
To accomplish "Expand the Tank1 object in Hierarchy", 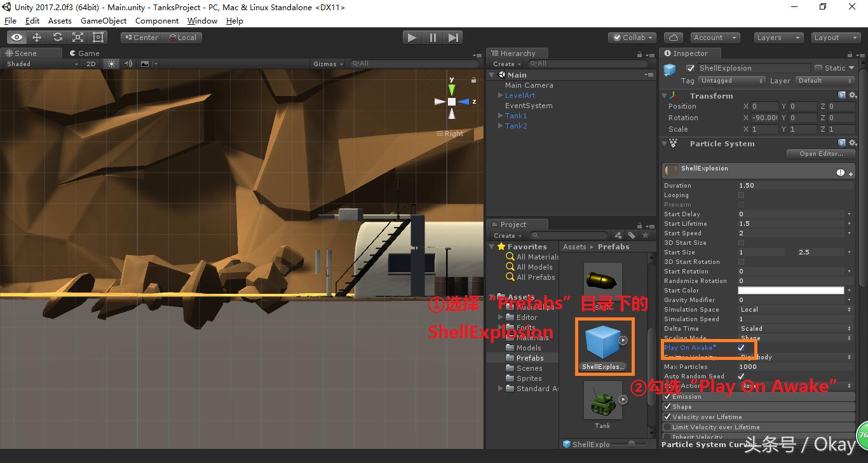I will point(500,116).
